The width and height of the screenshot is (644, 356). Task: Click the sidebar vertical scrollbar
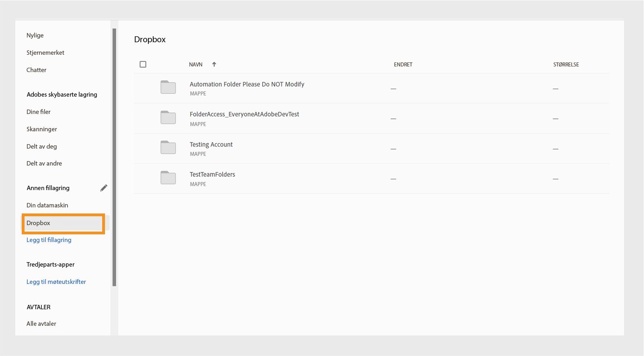[x=114, y=157]
